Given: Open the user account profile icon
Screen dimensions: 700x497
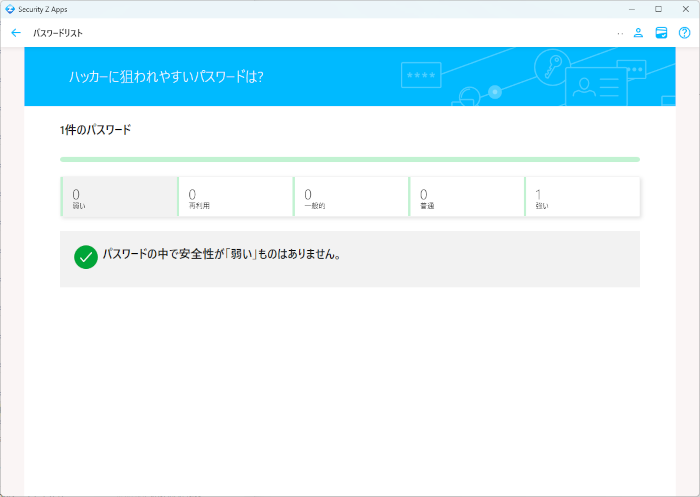Looking at the screenshot, I should (638, 33).
